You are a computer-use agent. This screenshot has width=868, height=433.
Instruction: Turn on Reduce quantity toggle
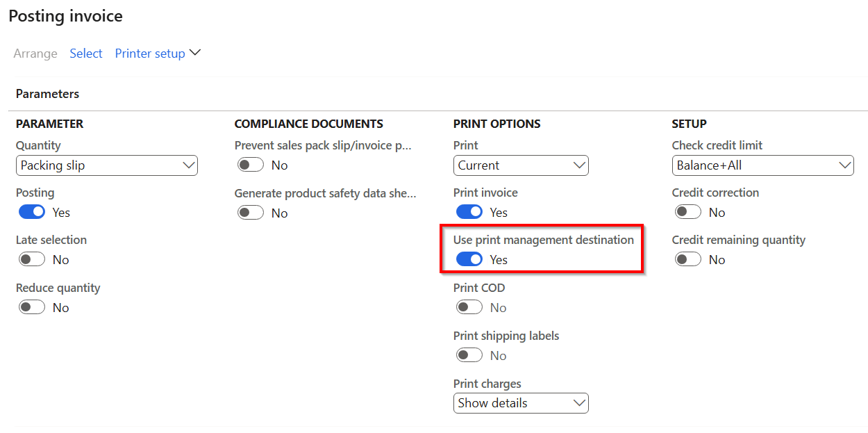point(32,307)
